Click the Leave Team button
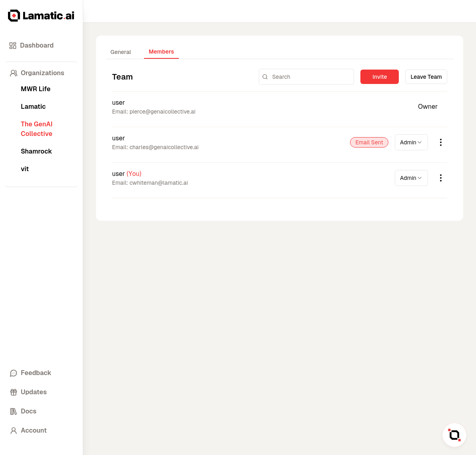The image size is (476, 455). coord(426,77)
